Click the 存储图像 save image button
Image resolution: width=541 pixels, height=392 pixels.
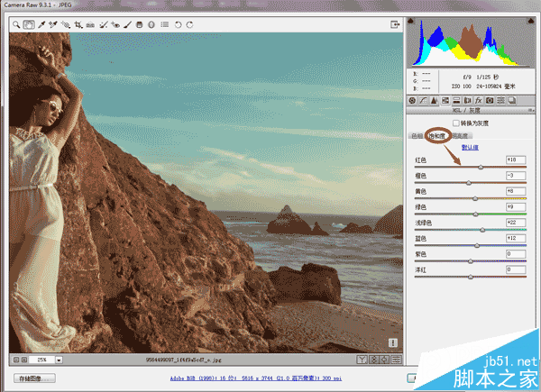[34, 378]
